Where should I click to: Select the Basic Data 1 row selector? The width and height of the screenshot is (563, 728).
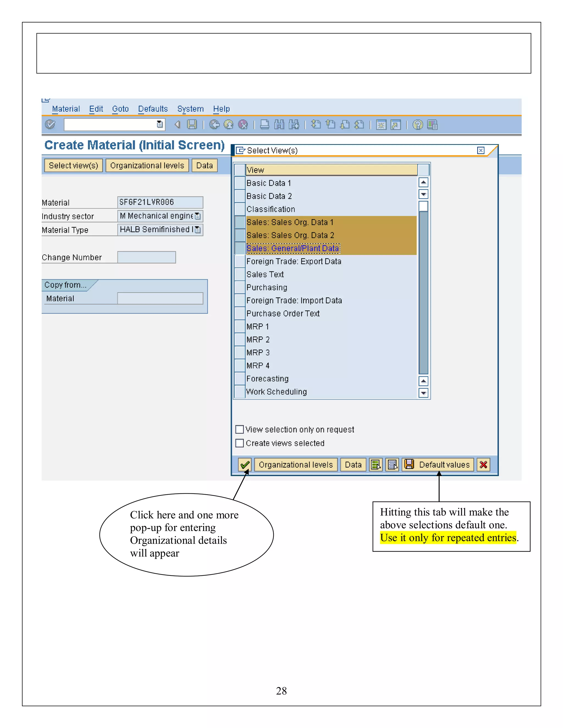coord(239,183)
